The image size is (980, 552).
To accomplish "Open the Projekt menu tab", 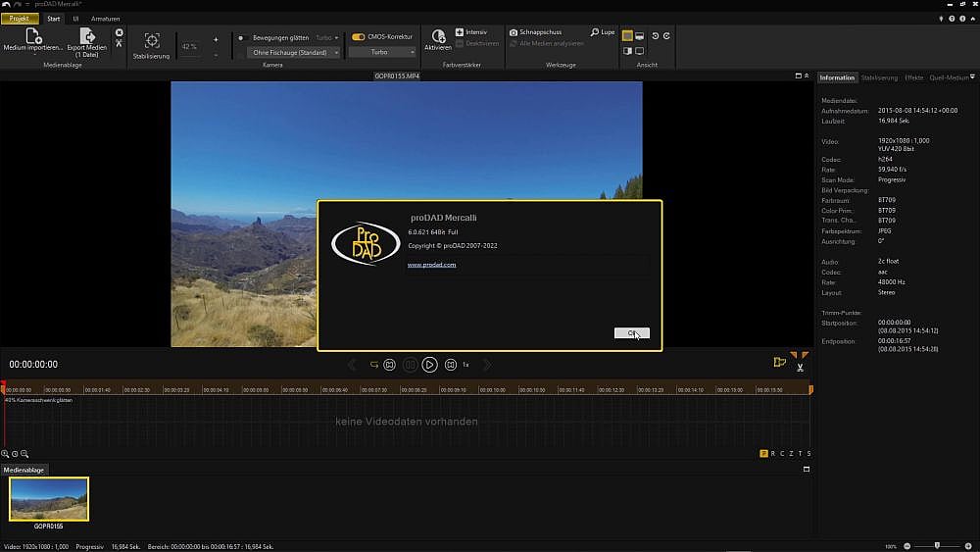I will [x=21, y=19].
